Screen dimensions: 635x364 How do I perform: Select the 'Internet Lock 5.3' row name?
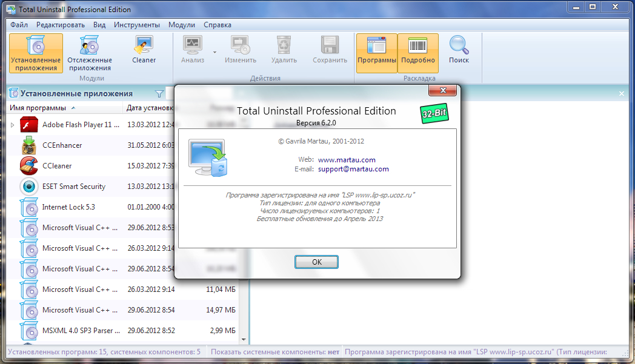68,207
